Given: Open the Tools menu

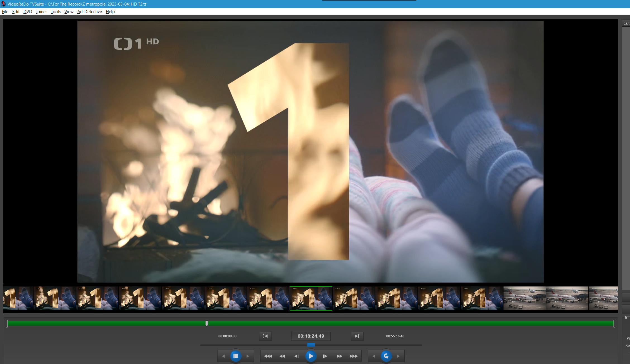Looking at the screenshot, I should [56, 12].
